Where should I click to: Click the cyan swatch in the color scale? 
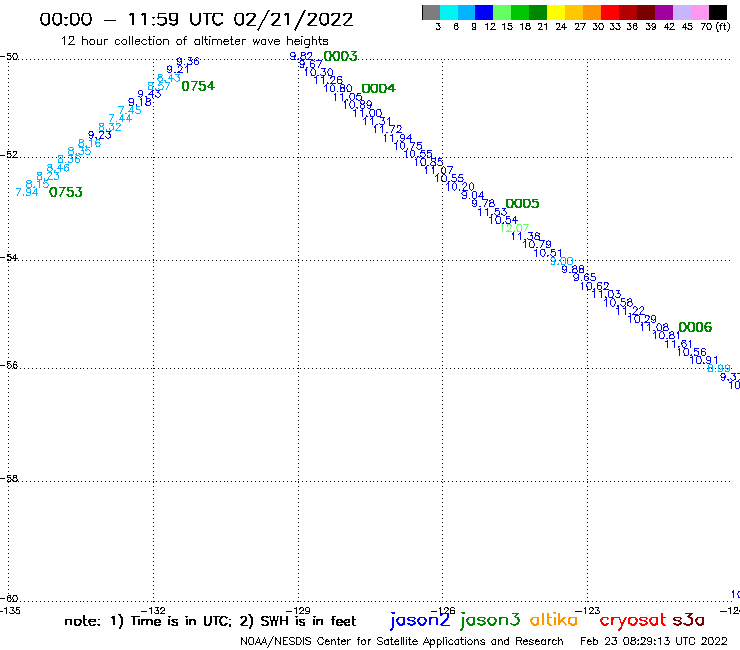click(x=448, y=12)
